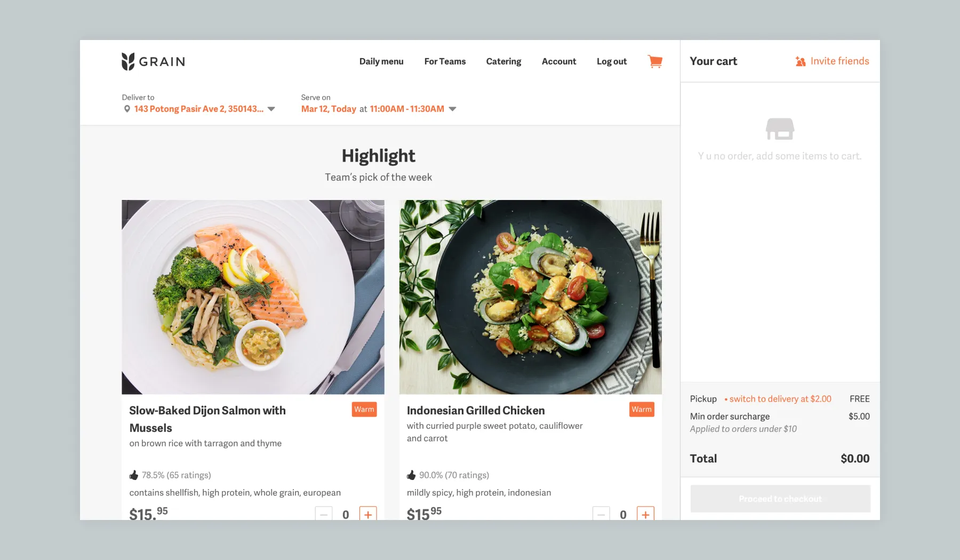Image resolution: width=960 pixels, height=560 pixels.
Task: Add one Slow-Baked Dijon Salmon with plus
Action: (368, 514)
